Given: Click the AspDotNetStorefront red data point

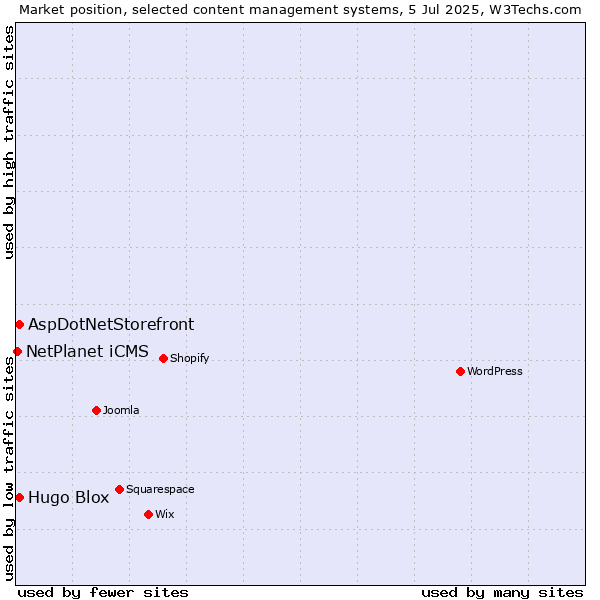Looking at the screenshot, I should [x=20, y=324].
